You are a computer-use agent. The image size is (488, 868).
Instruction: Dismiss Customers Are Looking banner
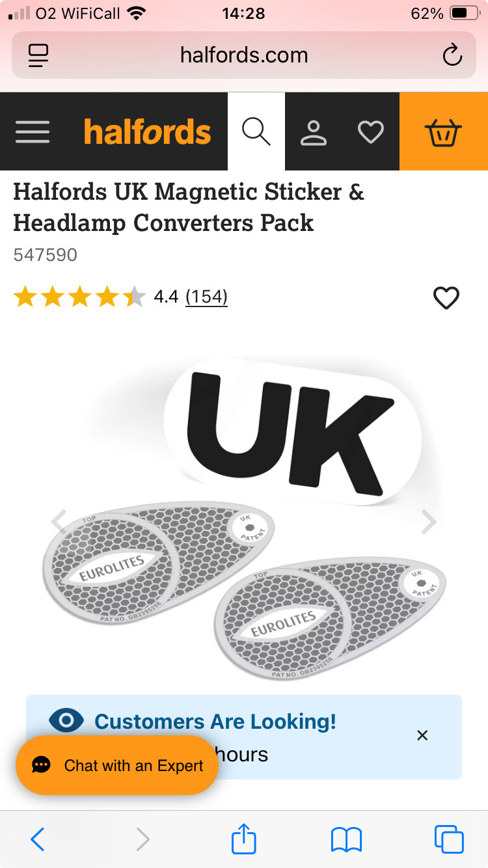click(x=422, y=735)
